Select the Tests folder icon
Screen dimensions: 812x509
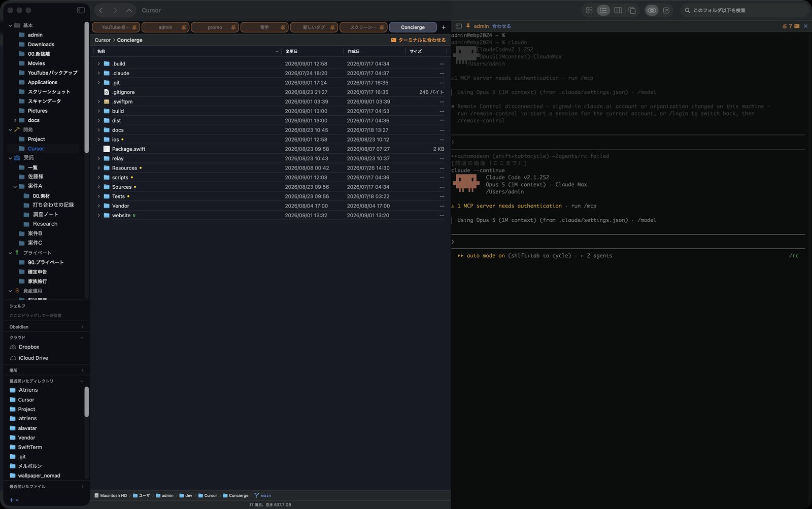107,196
